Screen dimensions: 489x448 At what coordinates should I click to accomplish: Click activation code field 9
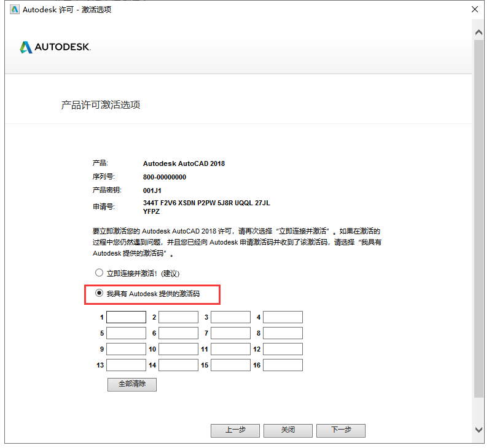pyautogui.click(x=126, y=349)
